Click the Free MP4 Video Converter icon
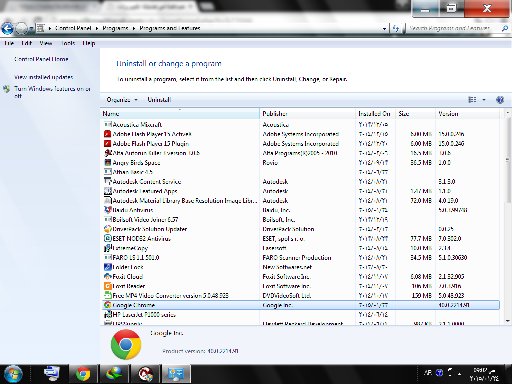 tap(107, 295)
